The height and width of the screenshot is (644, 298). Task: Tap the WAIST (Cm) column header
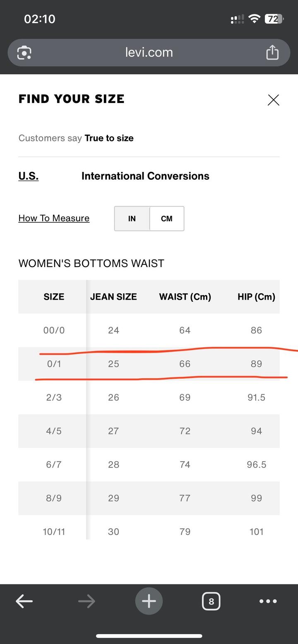pyautogui.click(x=185, y=297)
